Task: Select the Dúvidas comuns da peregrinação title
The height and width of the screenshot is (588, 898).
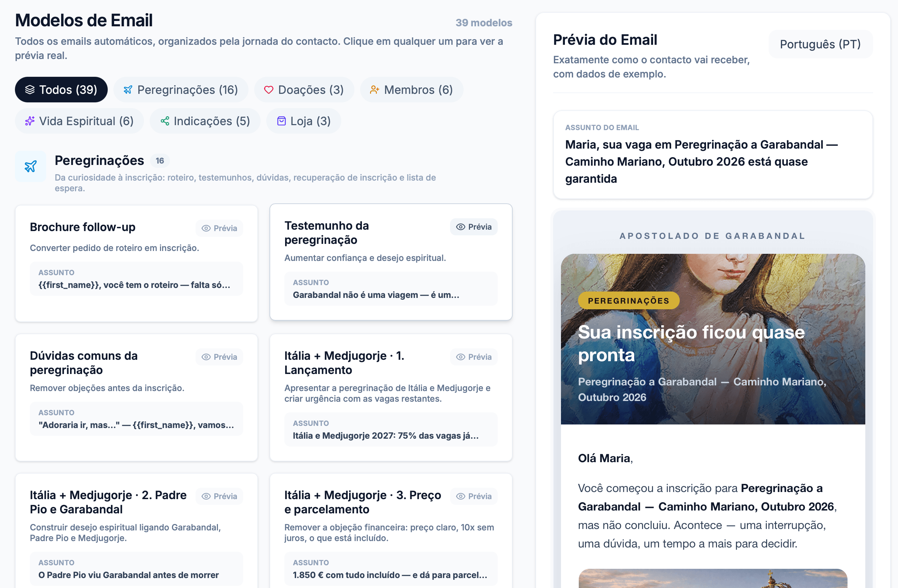Action: click(84, 363)
